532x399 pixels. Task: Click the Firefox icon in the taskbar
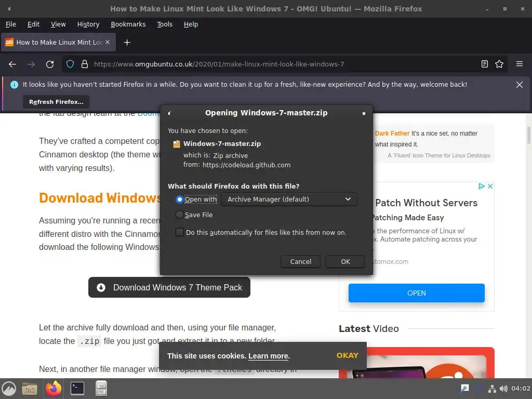coord(54,389)
